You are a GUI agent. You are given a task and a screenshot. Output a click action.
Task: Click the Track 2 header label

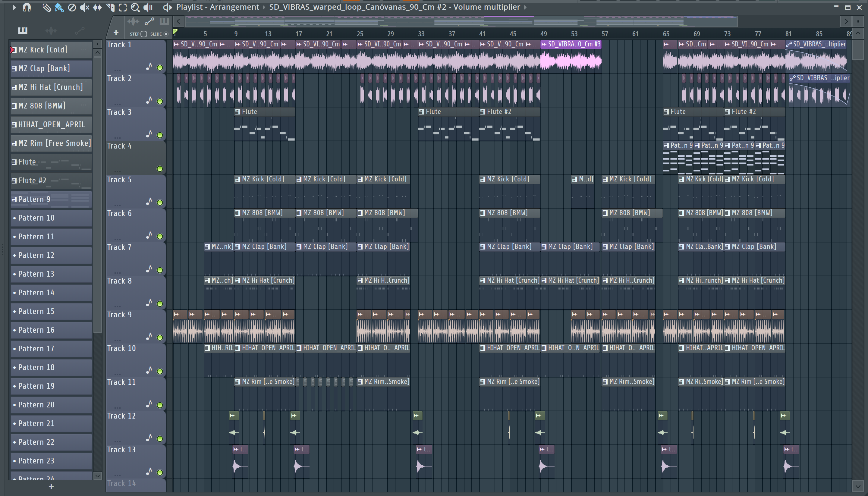119,79
